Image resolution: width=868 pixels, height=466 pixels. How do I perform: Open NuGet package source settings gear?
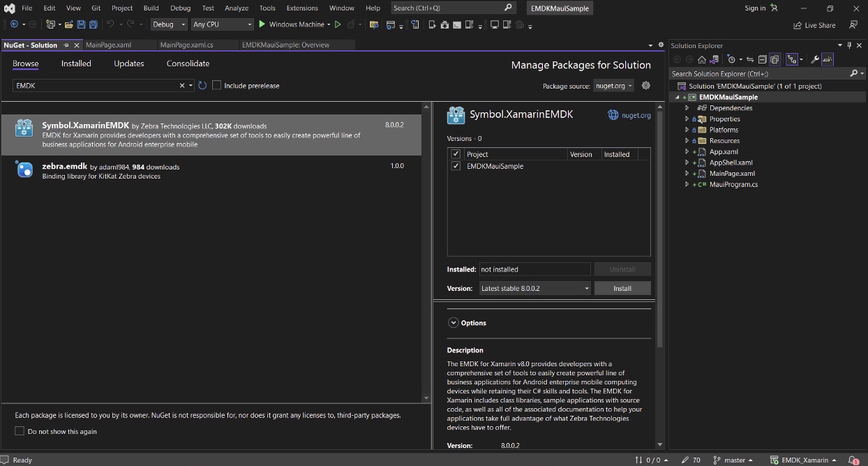pyautogui.click(x=645, y=85)
